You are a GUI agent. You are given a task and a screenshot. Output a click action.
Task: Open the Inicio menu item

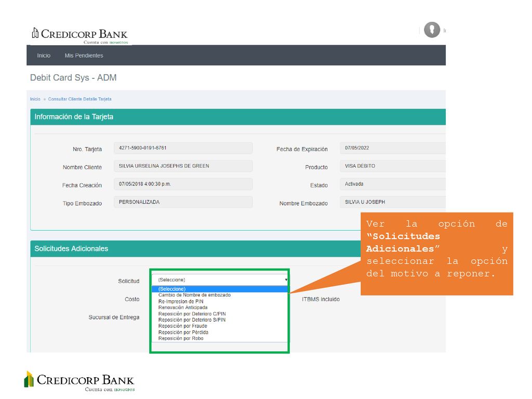point(44,56)
